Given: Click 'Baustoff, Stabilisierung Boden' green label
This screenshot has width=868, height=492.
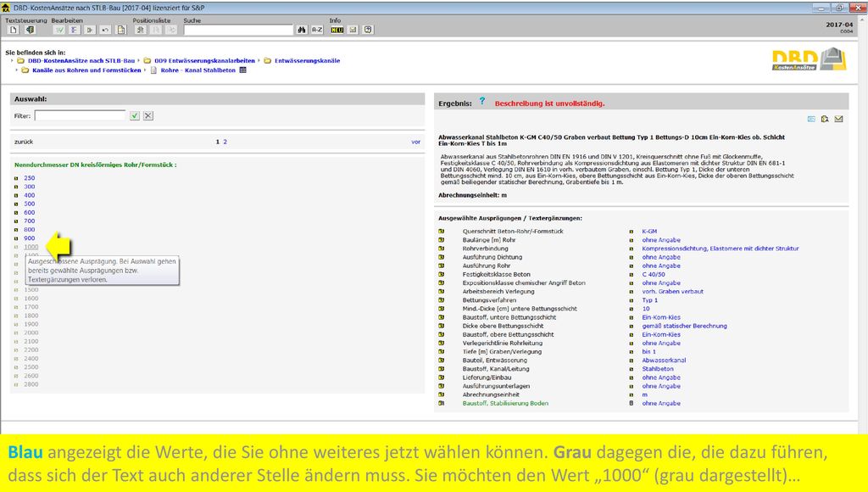Looking at the screenshot, I should pos(505,403).
